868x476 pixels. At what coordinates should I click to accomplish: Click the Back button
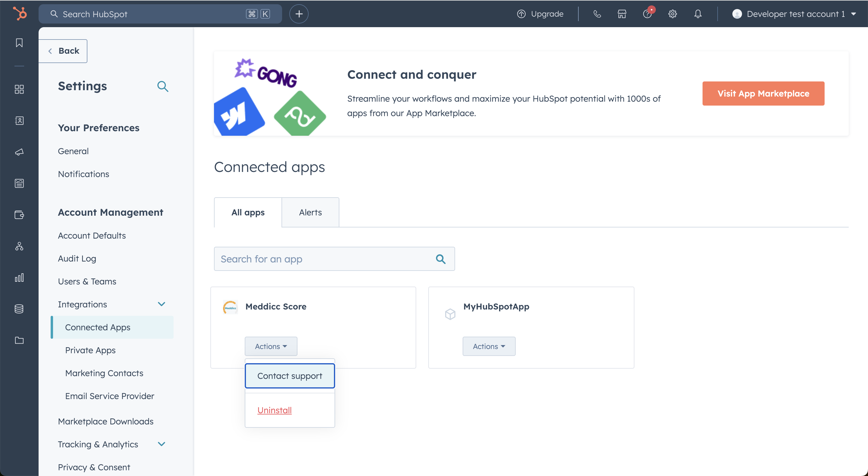[63, 51]
